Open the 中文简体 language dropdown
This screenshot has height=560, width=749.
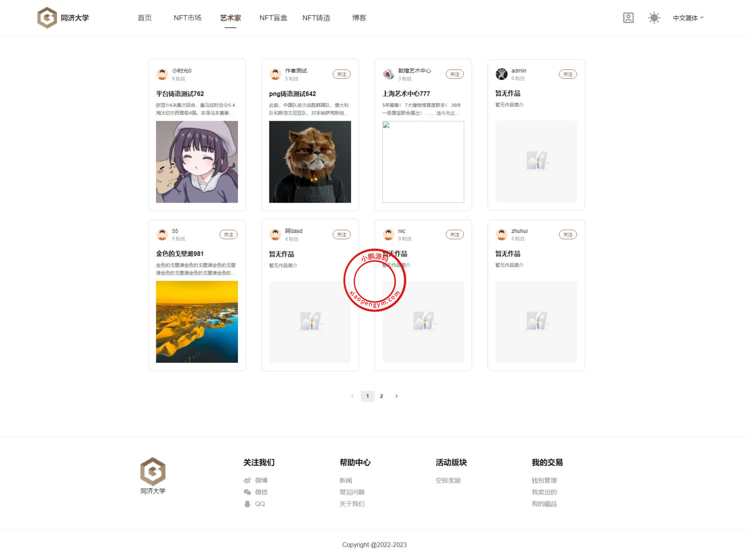[688, 18]
